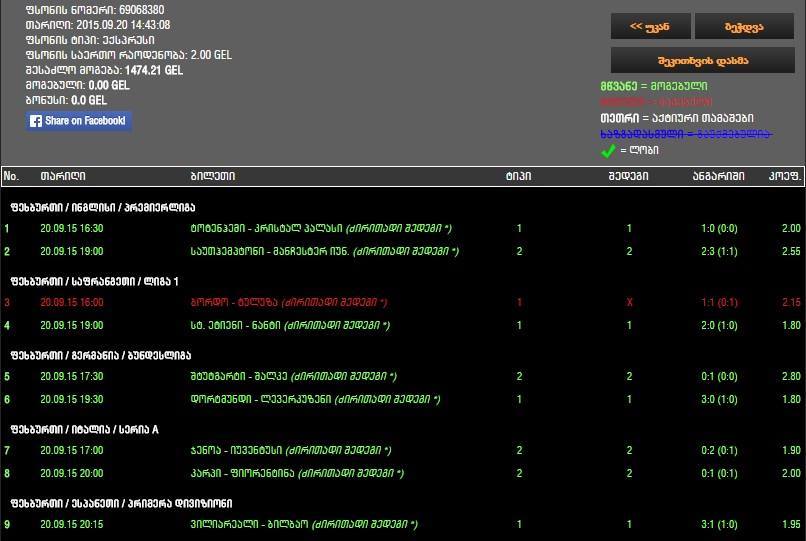Click section 'ფეხბურთი / საფრანგეთი / ლიგა 1'
The image size is (806, 541).
tap(95, 281)
